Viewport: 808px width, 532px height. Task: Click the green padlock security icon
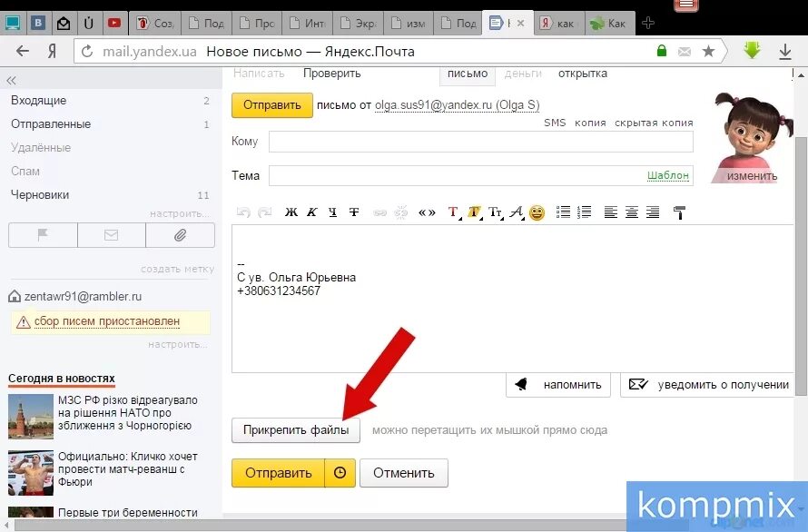click(662, 51)
